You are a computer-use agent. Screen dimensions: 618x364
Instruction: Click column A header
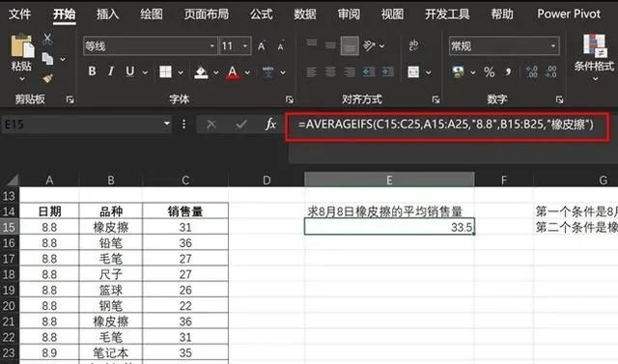point(49,180)
